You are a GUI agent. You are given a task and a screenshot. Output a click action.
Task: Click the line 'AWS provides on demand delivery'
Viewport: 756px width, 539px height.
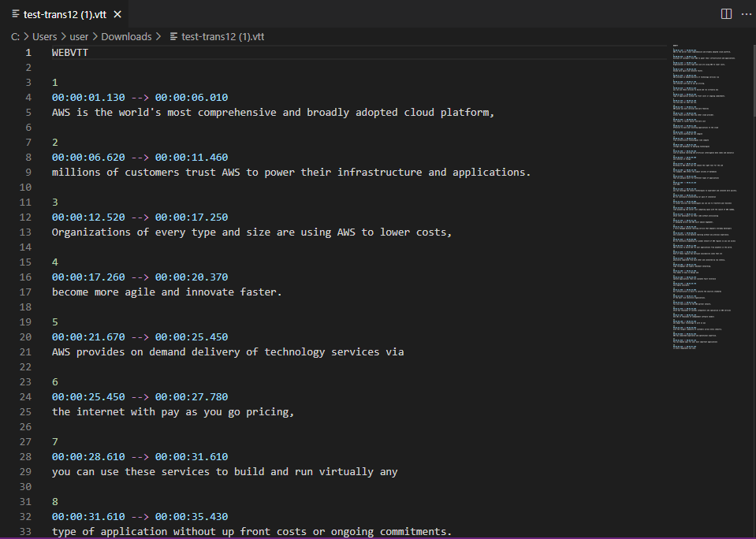point(228,352)
